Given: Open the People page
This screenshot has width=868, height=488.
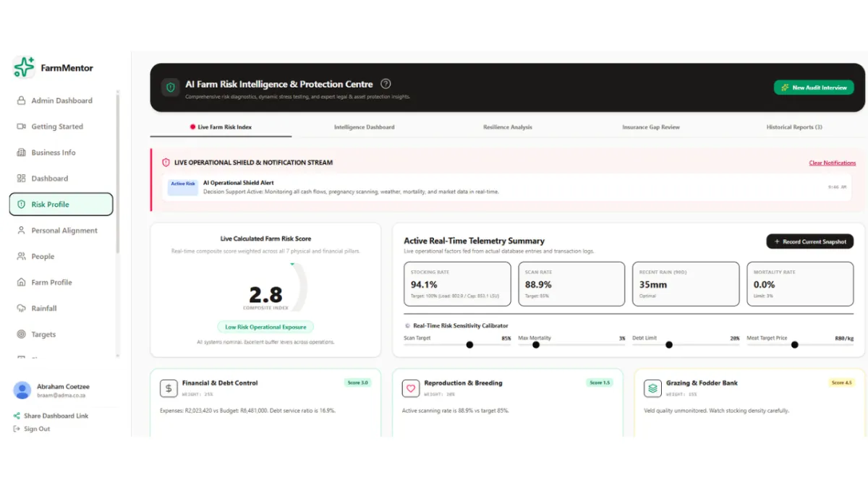Looking at the screenshot, I should point(61,257).
